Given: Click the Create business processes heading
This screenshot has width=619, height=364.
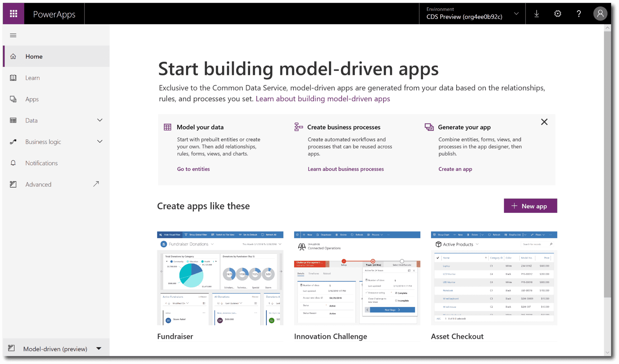Looking at the screenshot, I should pyautogui.click(x=344, y=127).
